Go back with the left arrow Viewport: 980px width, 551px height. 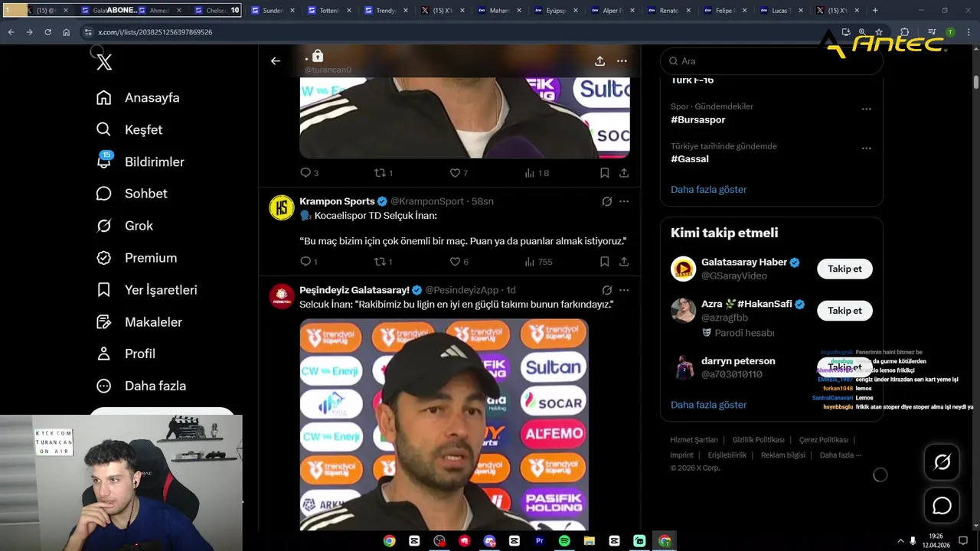pos(276,61)
